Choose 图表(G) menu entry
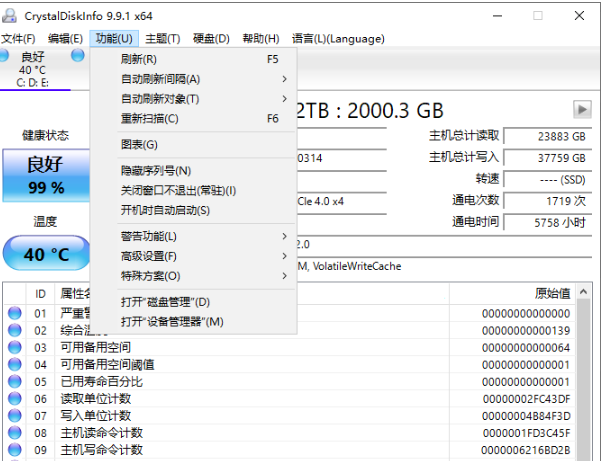Screen dimensions: 606x461 pos(193,145)
